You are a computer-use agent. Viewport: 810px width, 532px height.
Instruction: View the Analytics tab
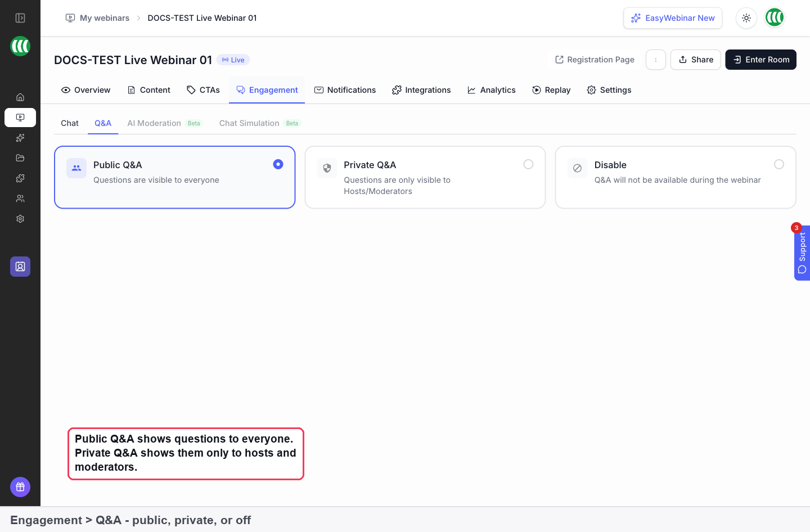coord(492,90)
